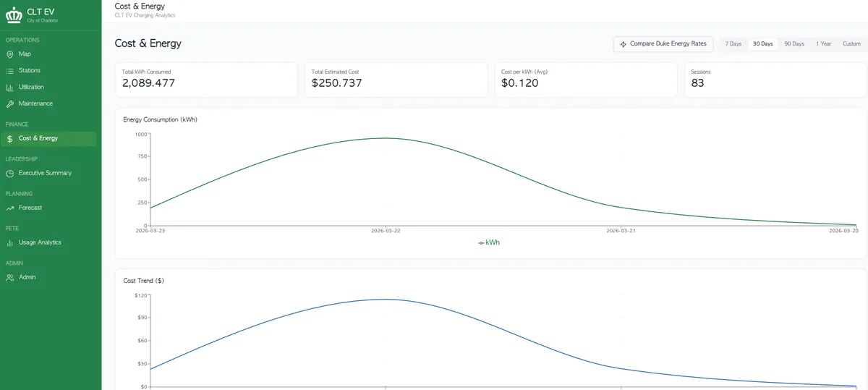Screen dimensions: 868x390
Task: Click the Admin users icon
Action: click(10, 277)
